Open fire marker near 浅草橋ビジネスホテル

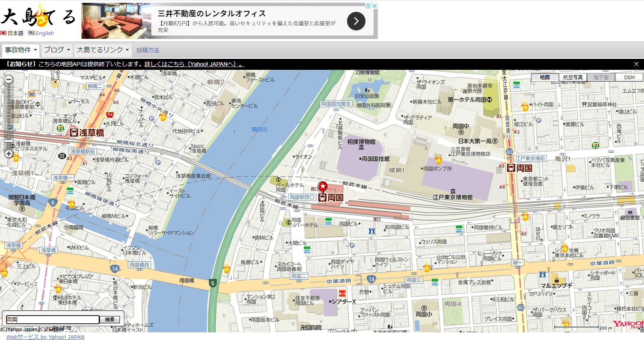click(15, 156)
